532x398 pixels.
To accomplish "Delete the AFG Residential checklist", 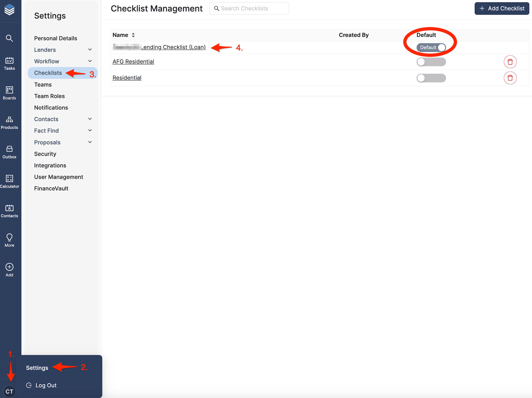I will (x=510, y=62).
